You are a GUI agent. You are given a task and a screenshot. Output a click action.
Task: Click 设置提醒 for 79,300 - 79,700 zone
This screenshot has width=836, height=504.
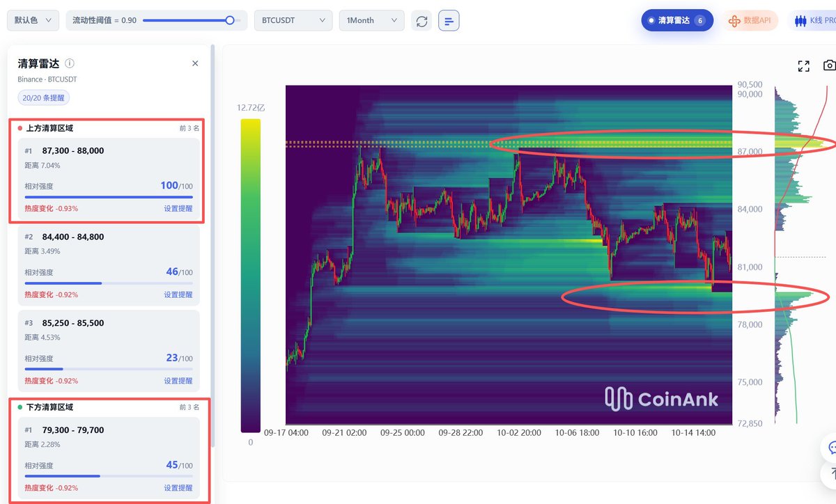178,488
